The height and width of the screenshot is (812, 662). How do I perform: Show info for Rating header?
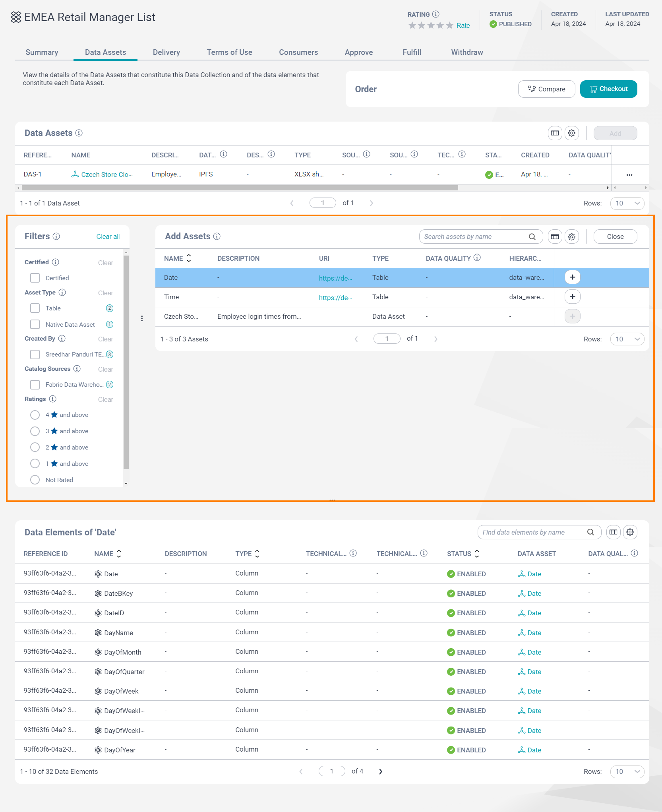click(x=436, y=14)
